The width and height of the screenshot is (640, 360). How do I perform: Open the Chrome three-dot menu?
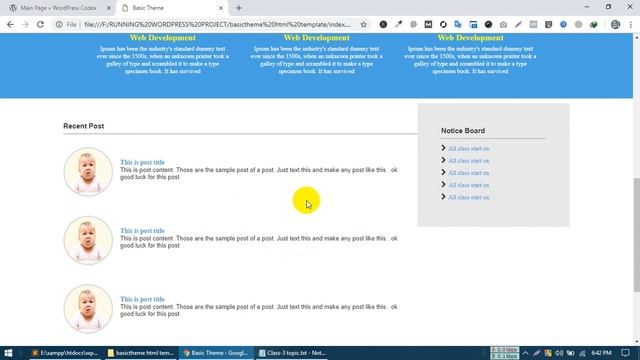(x=631, y=24)
